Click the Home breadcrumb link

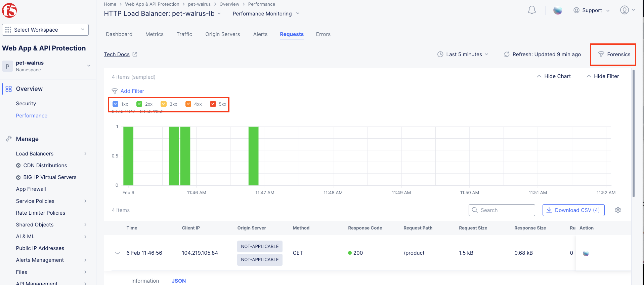[x=110, y=4]
